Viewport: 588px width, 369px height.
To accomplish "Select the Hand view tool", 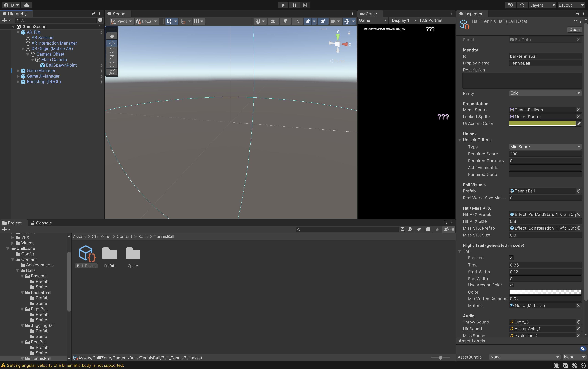I will (112, 36).
